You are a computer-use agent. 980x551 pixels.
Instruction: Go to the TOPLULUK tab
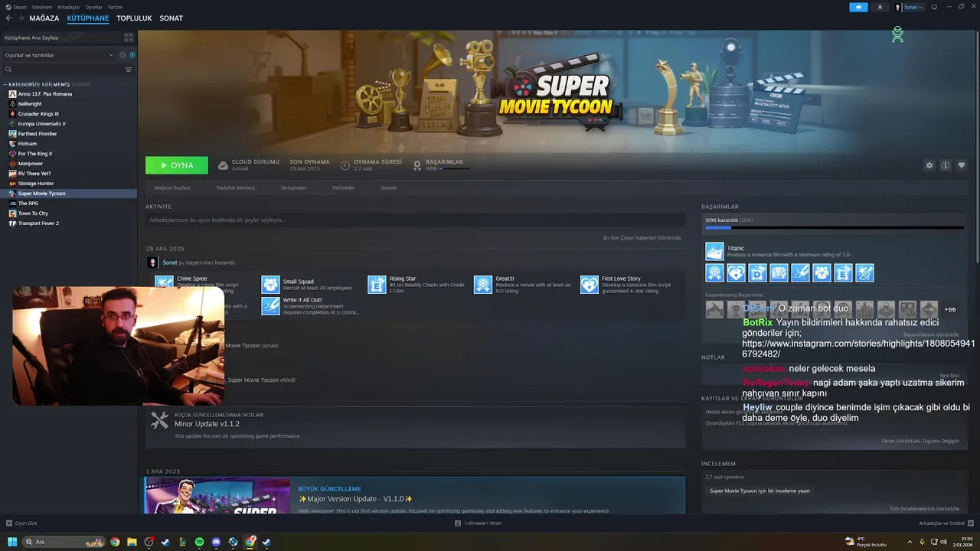[134, 18]
